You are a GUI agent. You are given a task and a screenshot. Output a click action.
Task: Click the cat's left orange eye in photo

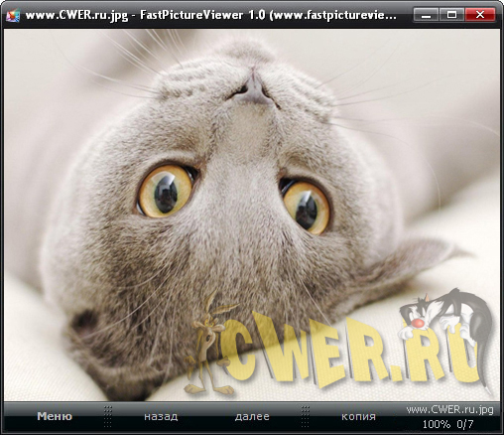pyautogui.click(x=167, y=192)
